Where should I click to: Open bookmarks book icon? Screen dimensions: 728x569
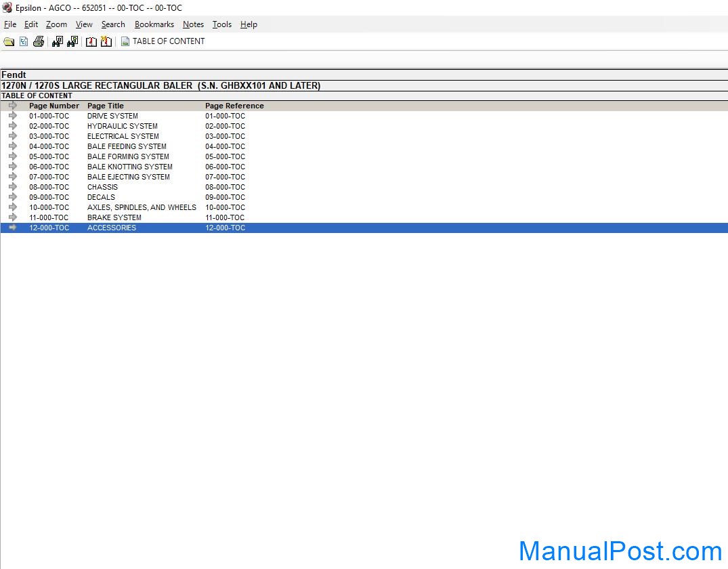[x=91, y=42]
